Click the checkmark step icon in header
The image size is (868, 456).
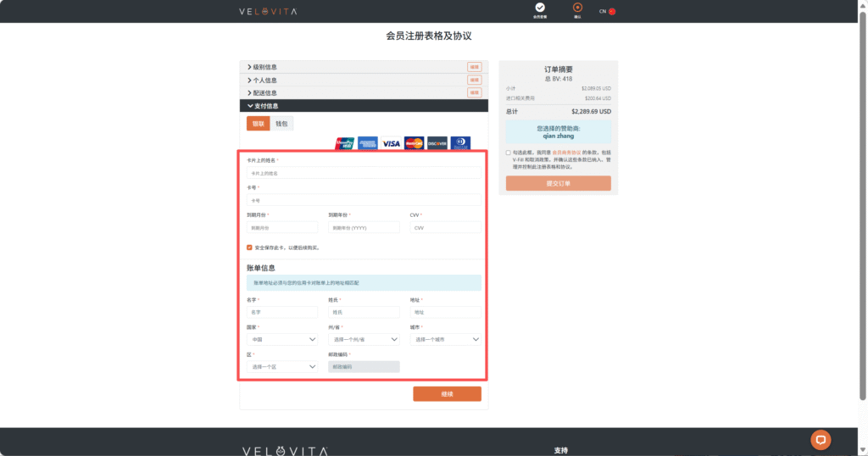(540, 8)
